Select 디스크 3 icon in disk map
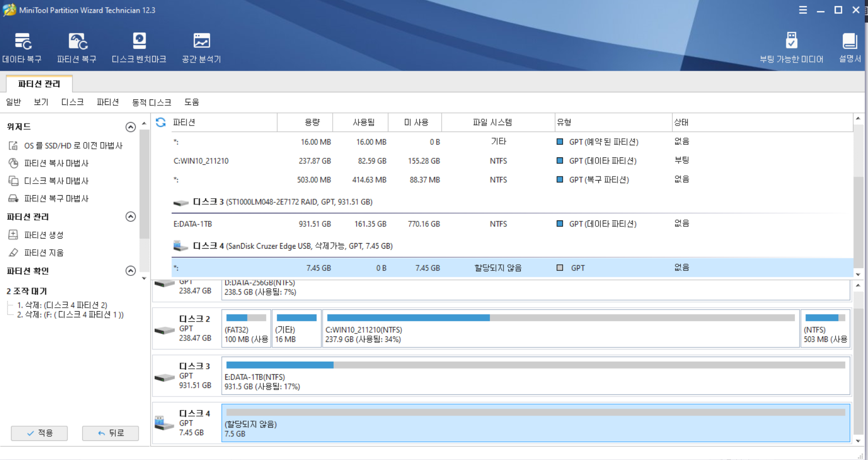Viewport: 868px width, 460px height. point(164,377)
